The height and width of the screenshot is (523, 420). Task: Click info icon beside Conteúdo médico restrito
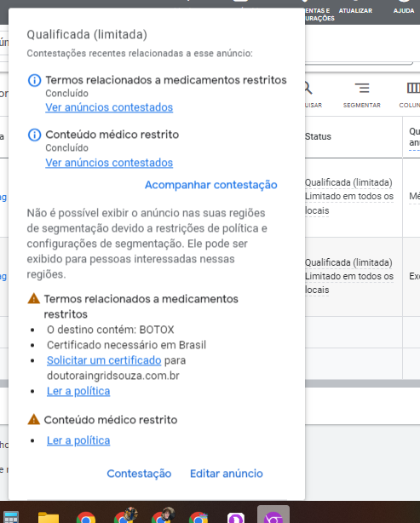(x=34, y=135)
